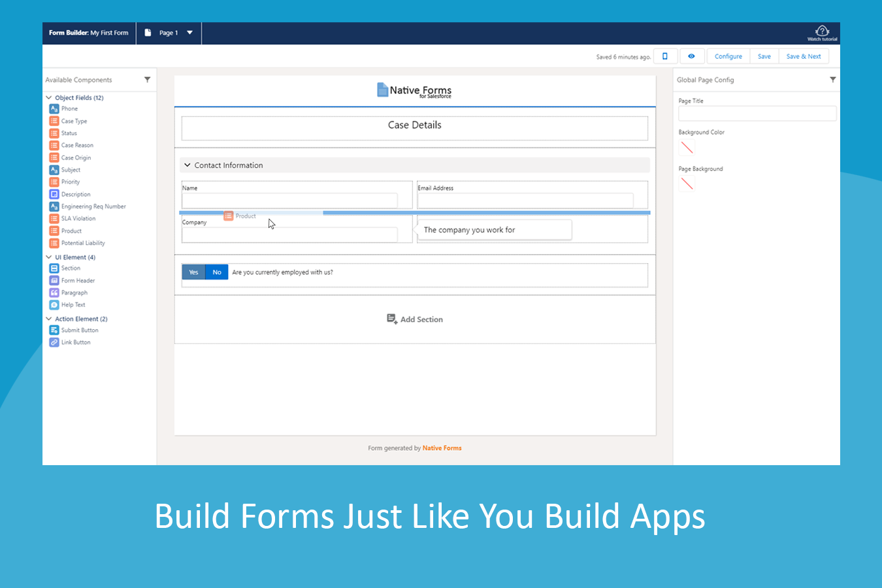The height and width of the screenshot is (588, 882).
Task: Toggle the eye preview button
Action: point(691,56)
